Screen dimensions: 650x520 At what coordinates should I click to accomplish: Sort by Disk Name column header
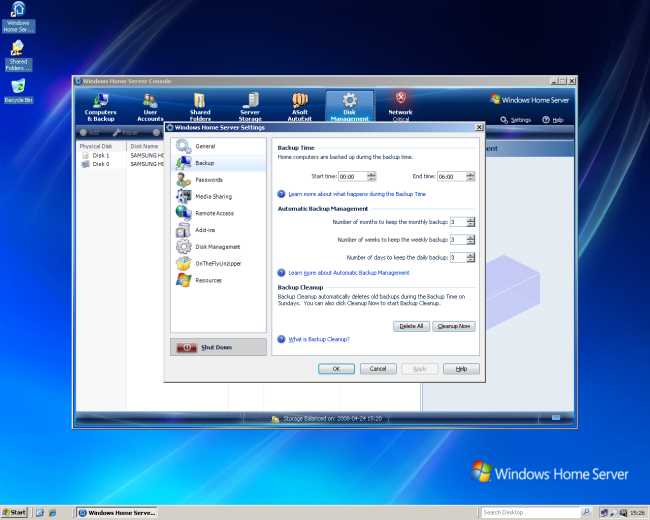pyautogui.click(x=145, y=146)
